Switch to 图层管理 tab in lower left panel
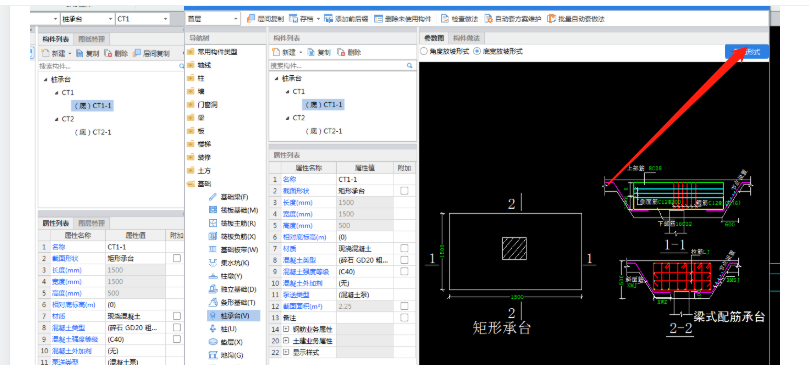The image size is (809, 365). [91, 223]
